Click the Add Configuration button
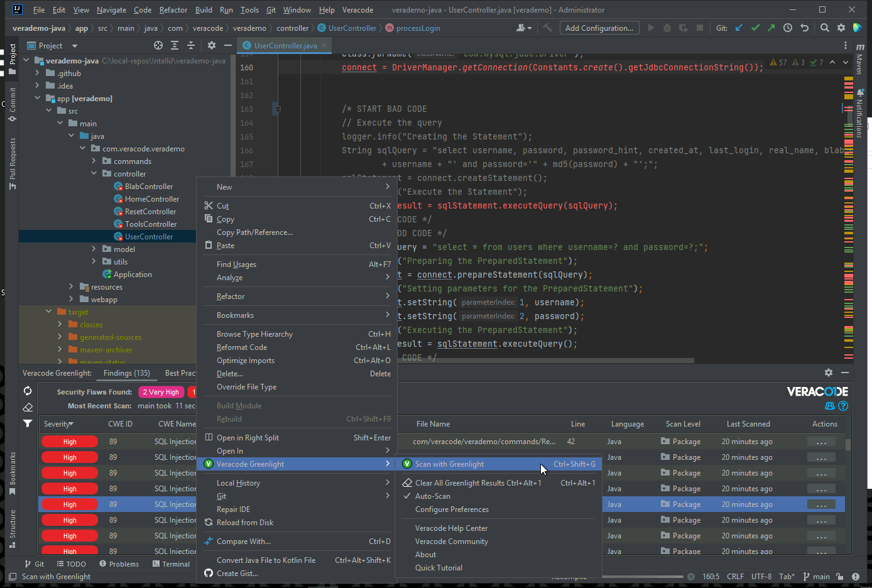This screenshot has height=588, width=872. click(x=599, y=28)
